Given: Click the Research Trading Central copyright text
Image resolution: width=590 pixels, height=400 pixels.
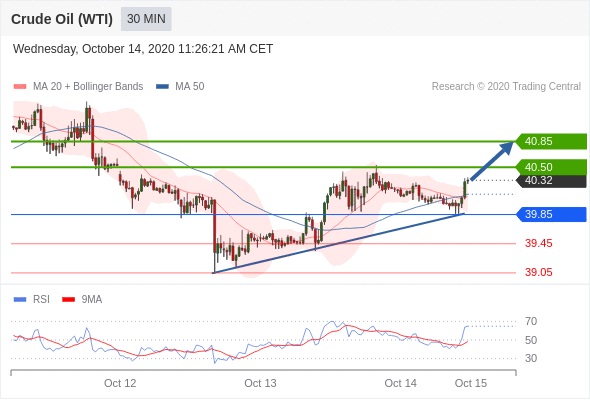Looking at the screenshot, I should click(x=506, y=87).
